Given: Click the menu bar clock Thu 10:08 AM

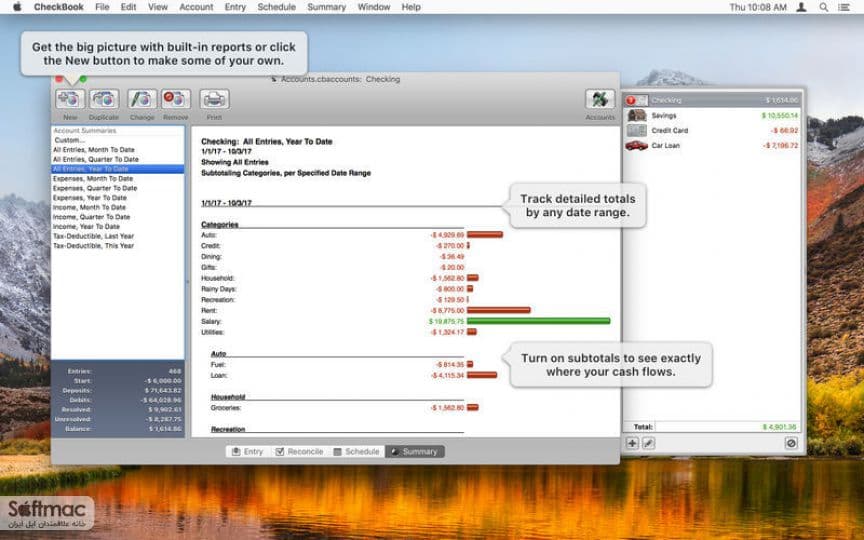Looking at the screenshot, I should (758, 7).
